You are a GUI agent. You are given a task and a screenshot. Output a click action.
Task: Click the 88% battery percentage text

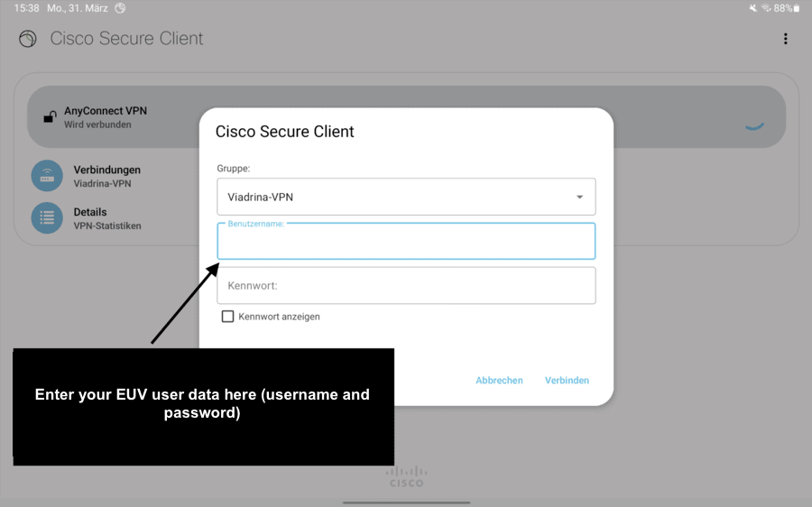point(783,8)
